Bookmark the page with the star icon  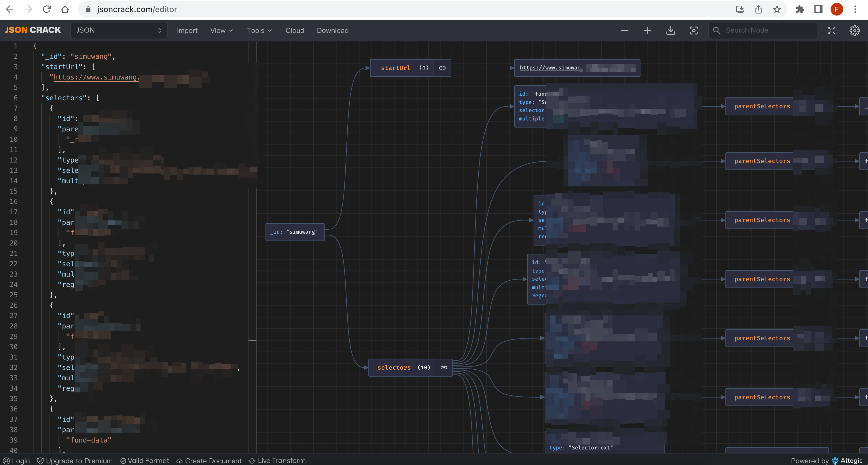tap(777, 9)
